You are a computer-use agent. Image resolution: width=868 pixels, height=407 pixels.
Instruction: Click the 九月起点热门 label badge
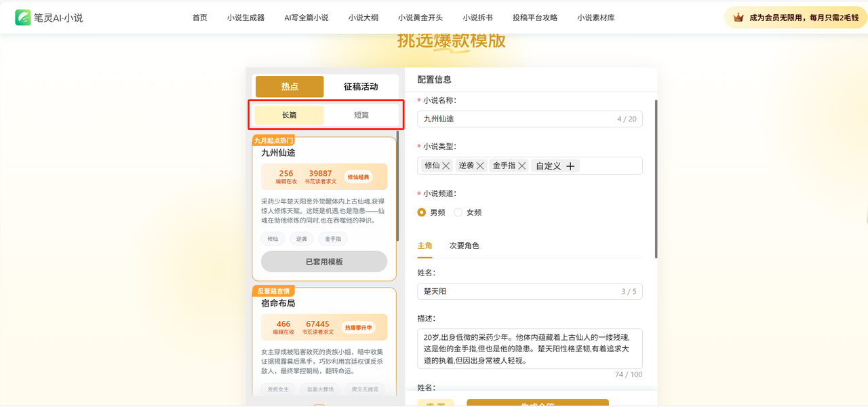[x=273, y=140]
